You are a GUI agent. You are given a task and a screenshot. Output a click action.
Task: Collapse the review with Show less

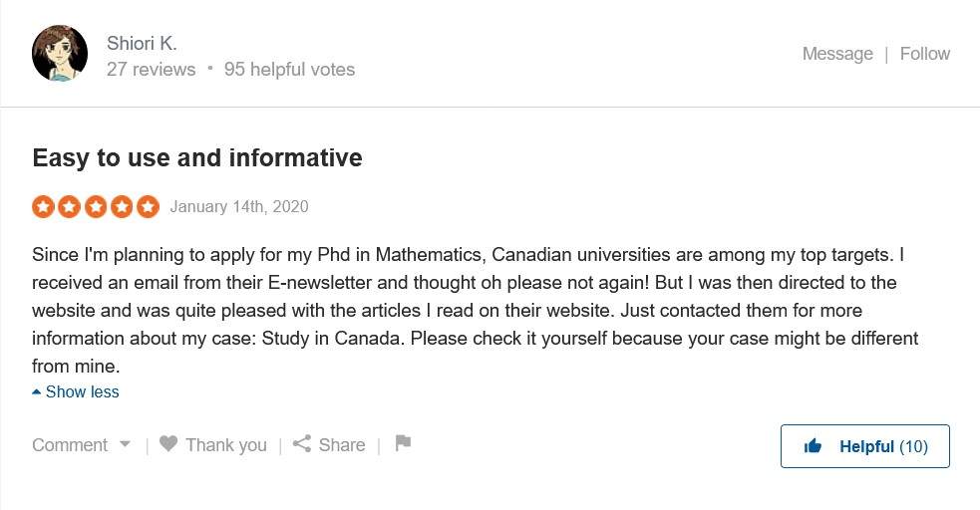tap(82, 392)
